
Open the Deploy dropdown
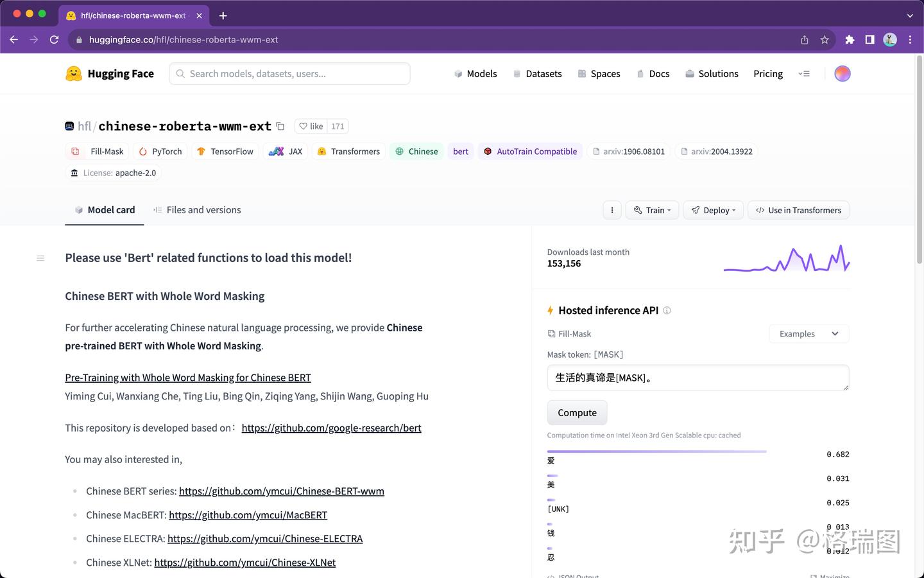714,210
